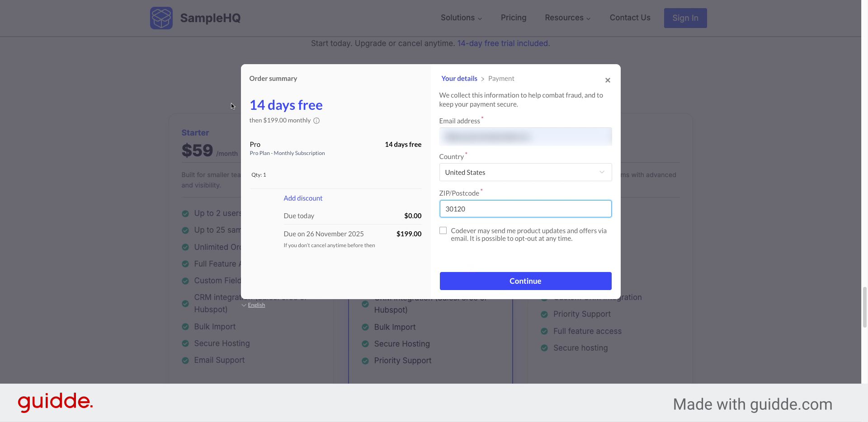Click the checkmark beside Custom Field

tap(185, 281)
